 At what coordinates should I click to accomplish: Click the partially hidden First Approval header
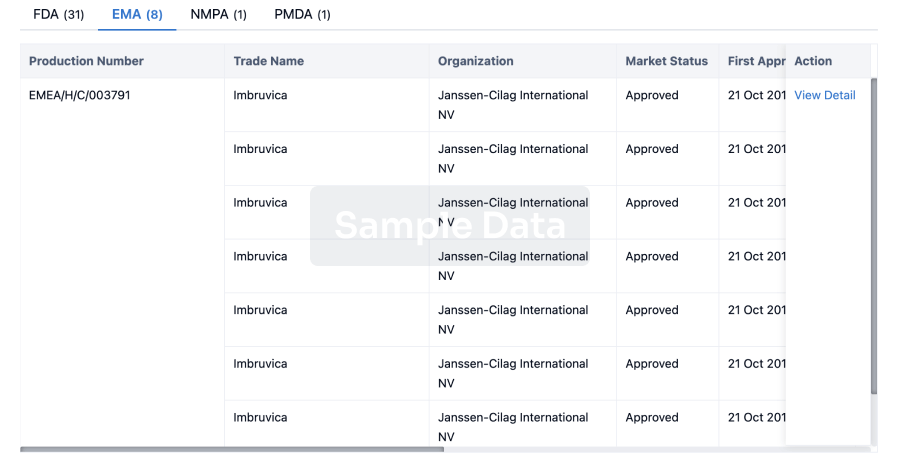[x=756, y=61]
